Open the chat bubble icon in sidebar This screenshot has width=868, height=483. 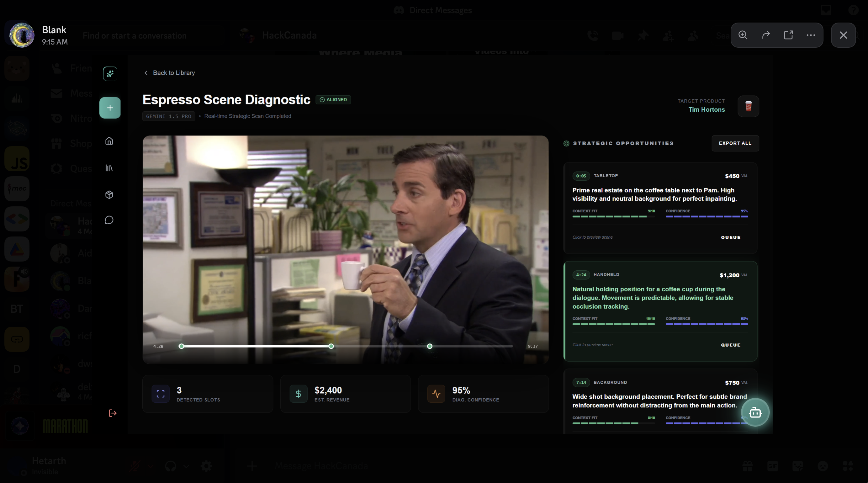[x=109, y=220]
